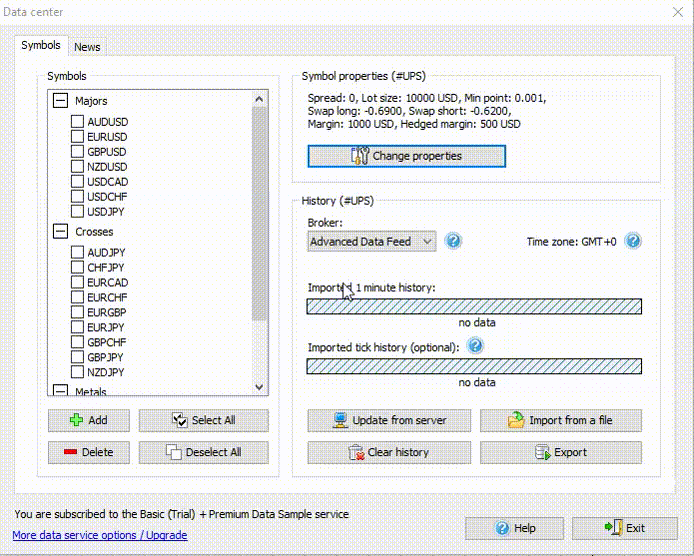Select the EURJPY checkbox

[77, 327]
